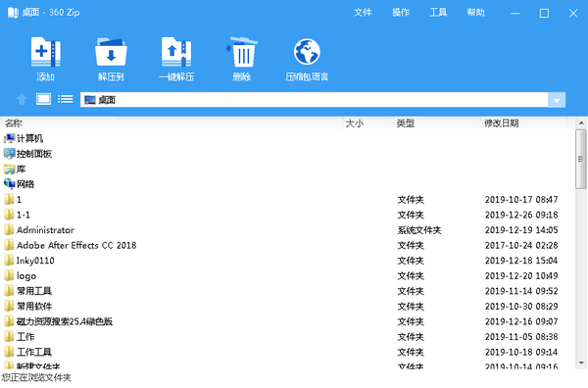Switch to large icon view mode
Viewport: 588px width, 388px height.
point(43,99)
